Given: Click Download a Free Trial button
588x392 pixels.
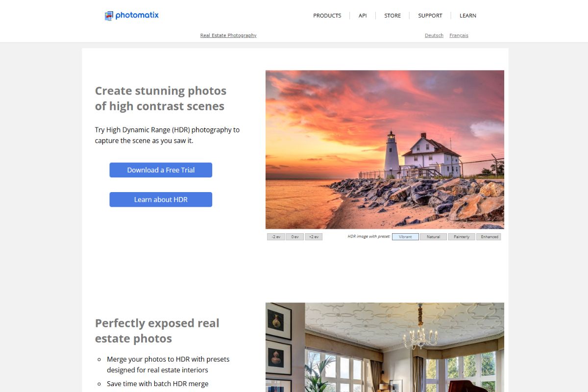Looking at the screenshot, I should tap(161, 170).
